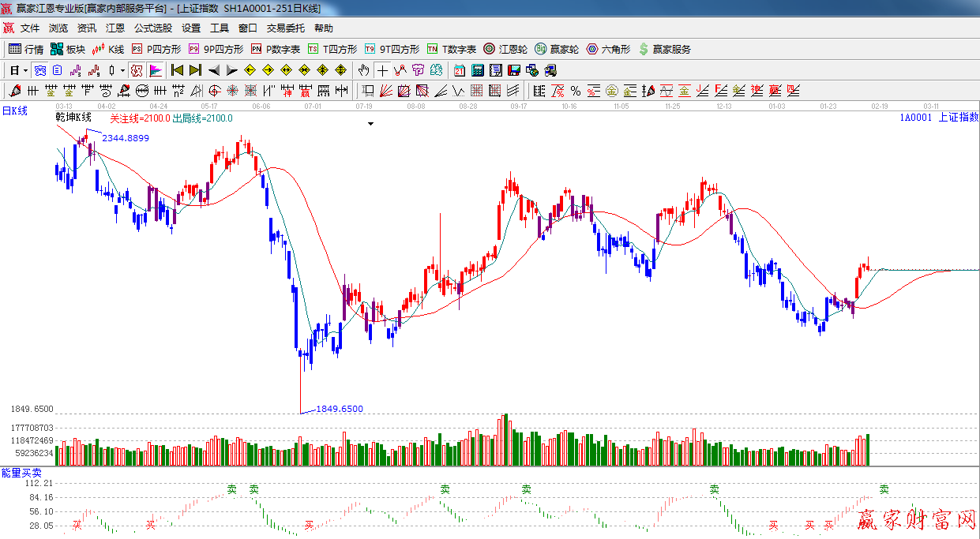The image size is (980, 539).
Task: Toggle the highlighted colored flag indicator button
Action: point(156,70)
